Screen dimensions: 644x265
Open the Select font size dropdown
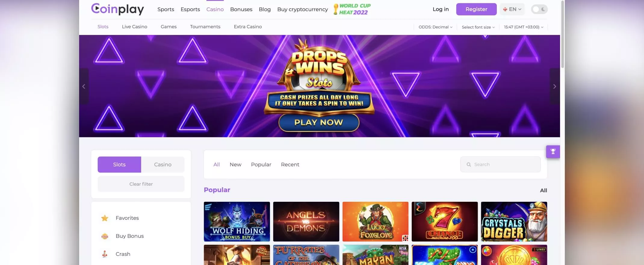[478, 27]
